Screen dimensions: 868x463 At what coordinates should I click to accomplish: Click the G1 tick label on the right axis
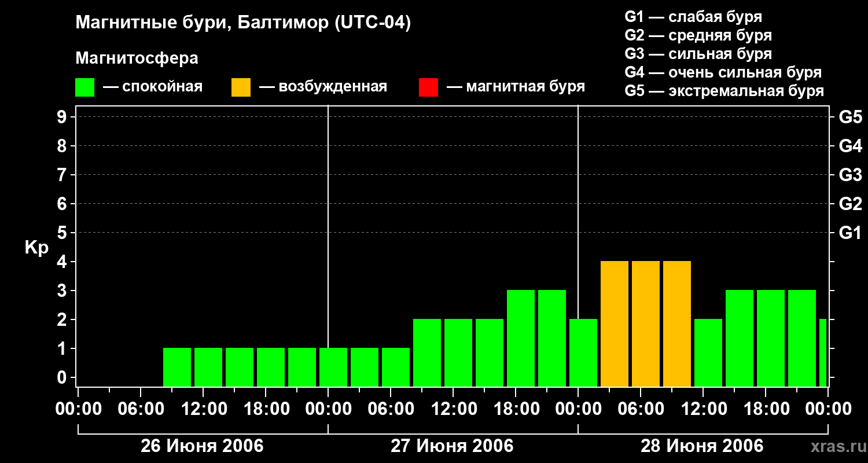coord(851,233)
